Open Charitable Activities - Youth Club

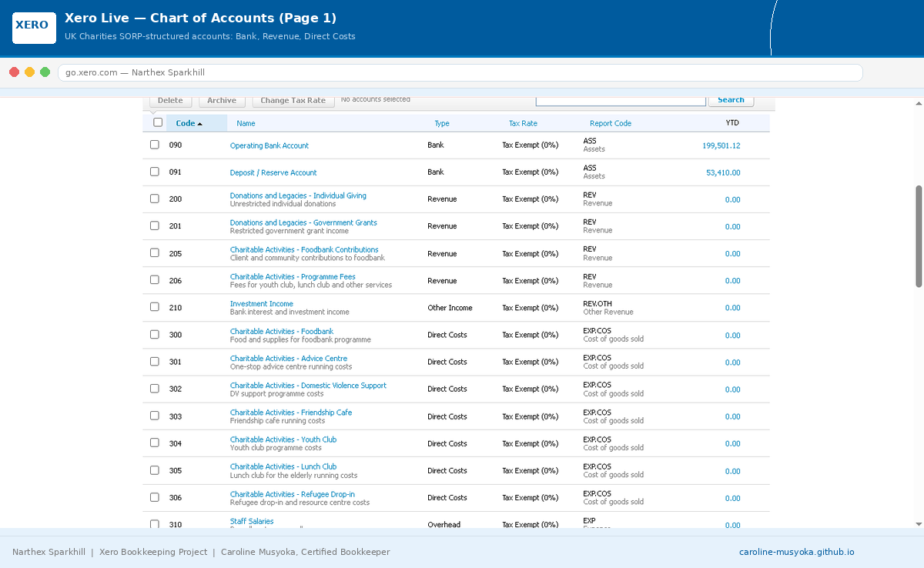(283, 439)
